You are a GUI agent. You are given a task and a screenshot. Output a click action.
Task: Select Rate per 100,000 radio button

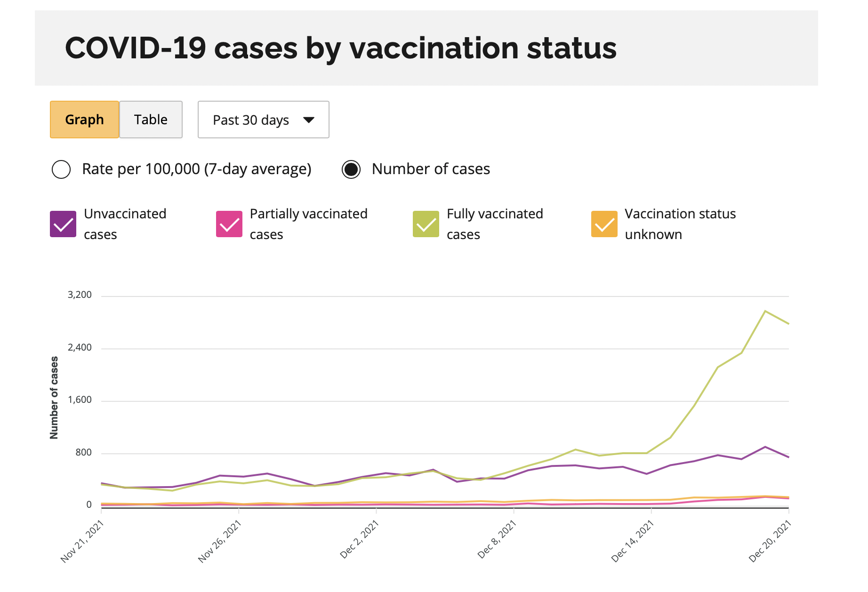61,169
